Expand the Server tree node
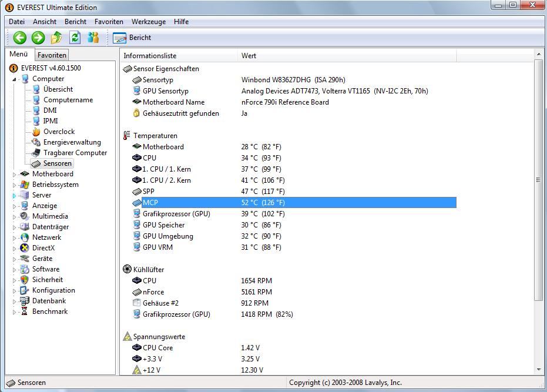 tap(14, 196)
